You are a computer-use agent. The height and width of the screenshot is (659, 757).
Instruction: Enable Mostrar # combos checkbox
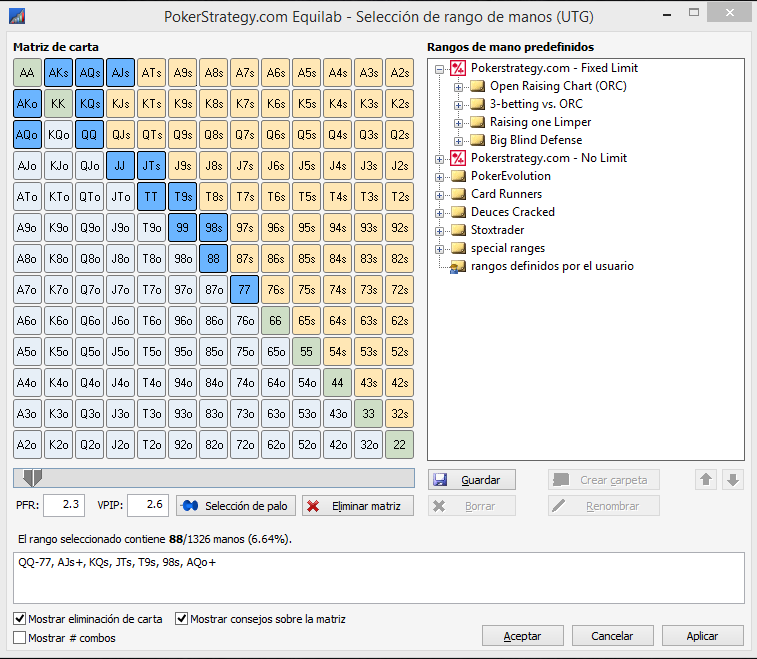coord(19,638)
